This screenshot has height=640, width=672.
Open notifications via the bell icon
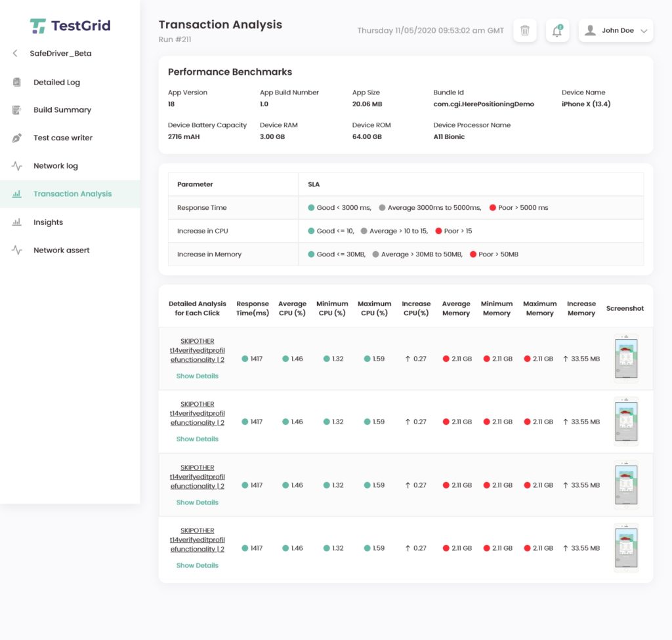[556, 31]
